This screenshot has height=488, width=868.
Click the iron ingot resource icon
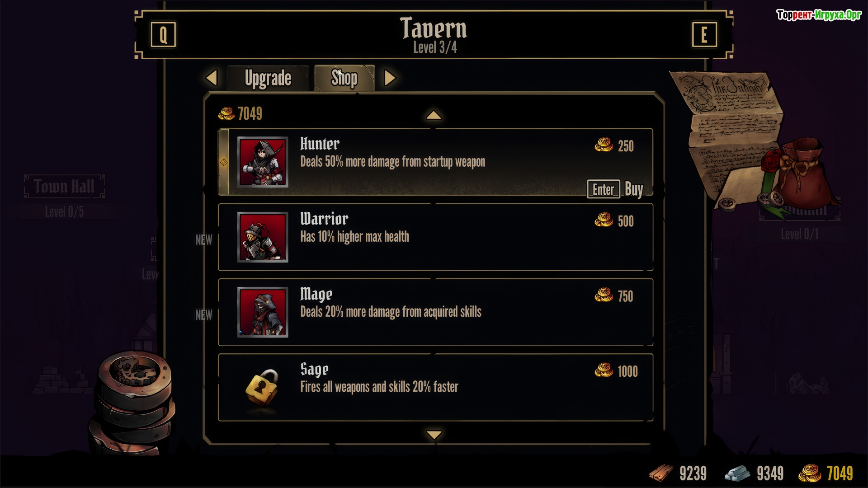click(x=738, y=473)
